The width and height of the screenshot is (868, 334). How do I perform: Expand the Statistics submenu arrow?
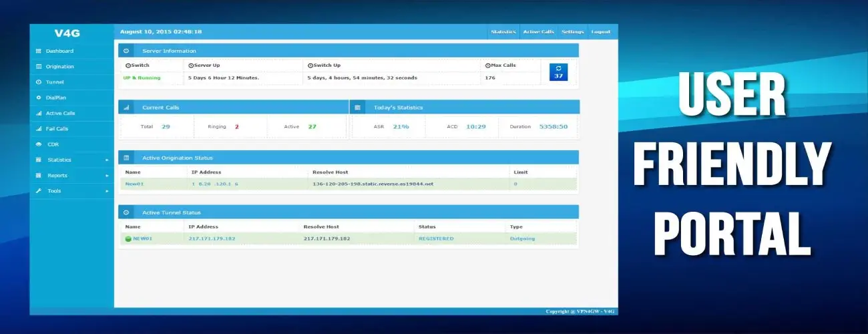click(107, 160)
